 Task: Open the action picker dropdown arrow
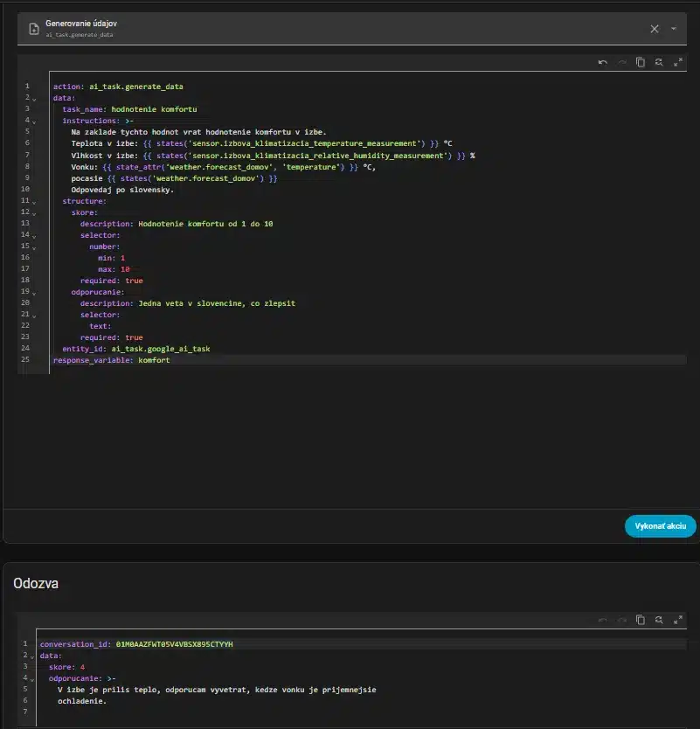pos(674,29)
